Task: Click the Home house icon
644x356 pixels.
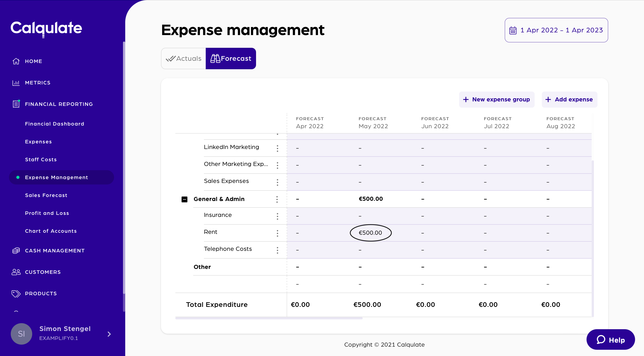Action: tap(16, 61)
